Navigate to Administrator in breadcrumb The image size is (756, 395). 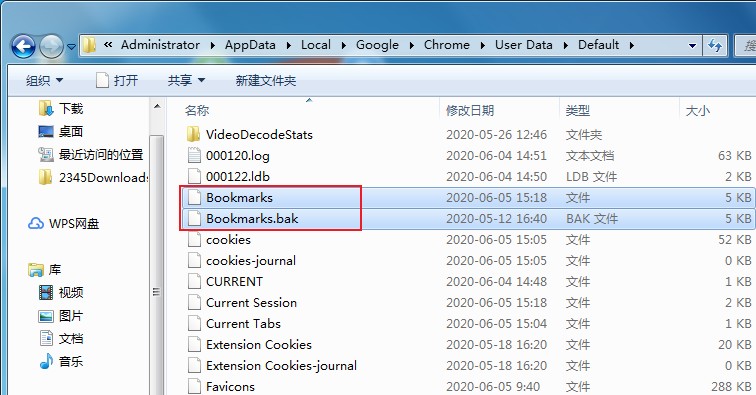pyautogui.click(x=160, y=45)
